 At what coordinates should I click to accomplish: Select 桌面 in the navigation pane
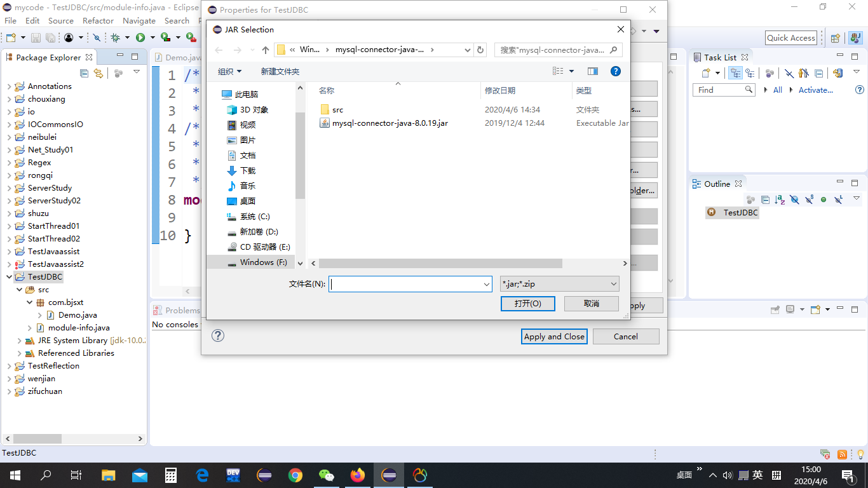pyautogui.click(x=248, y=201)
